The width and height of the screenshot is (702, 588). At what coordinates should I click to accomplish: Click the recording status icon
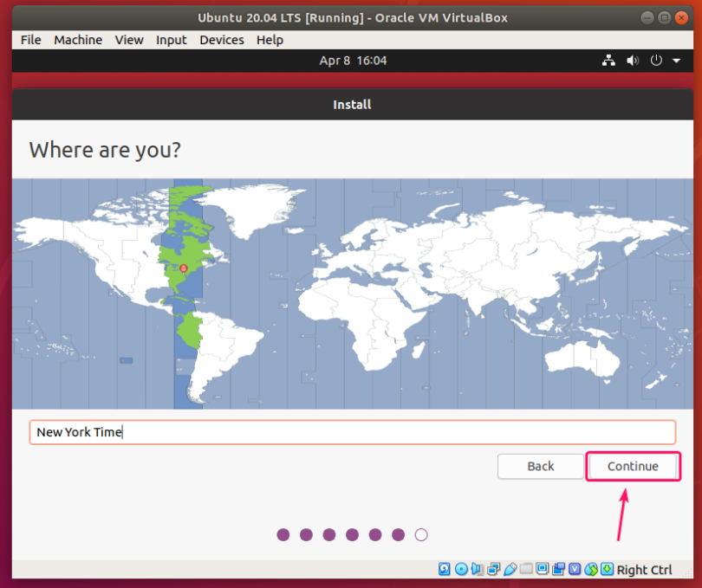[558, 569]
